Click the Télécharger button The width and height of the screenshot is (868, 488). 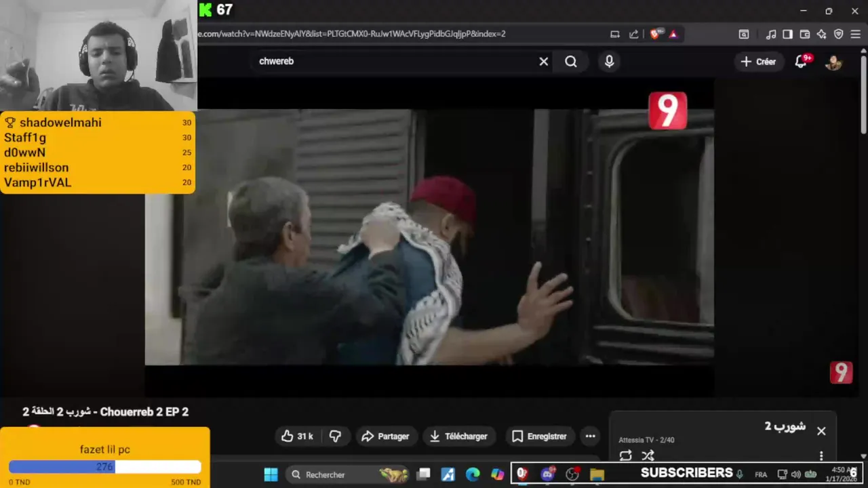pos(458,436)
